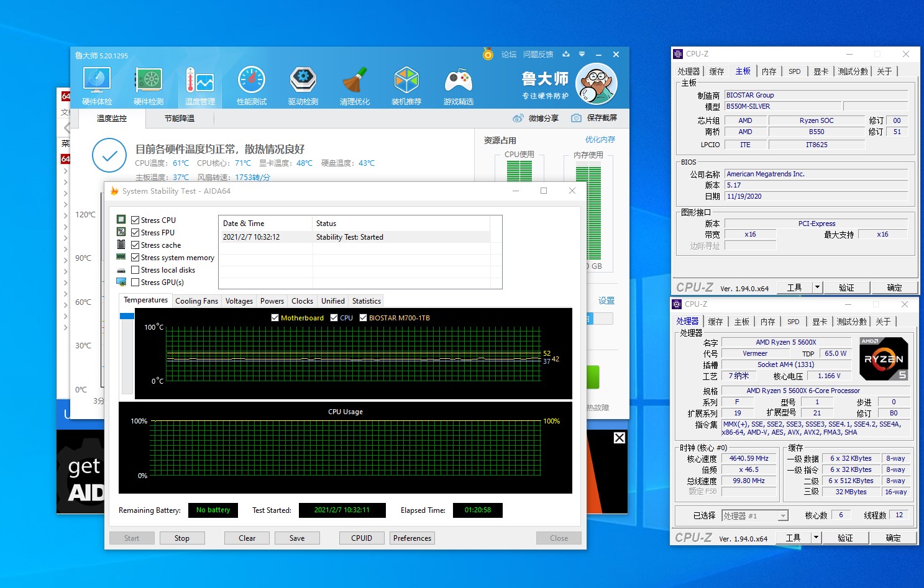Click the AMD Ryzen 5 logo in CPU-Z
924x588 pixels.
[x=884, y=359]
